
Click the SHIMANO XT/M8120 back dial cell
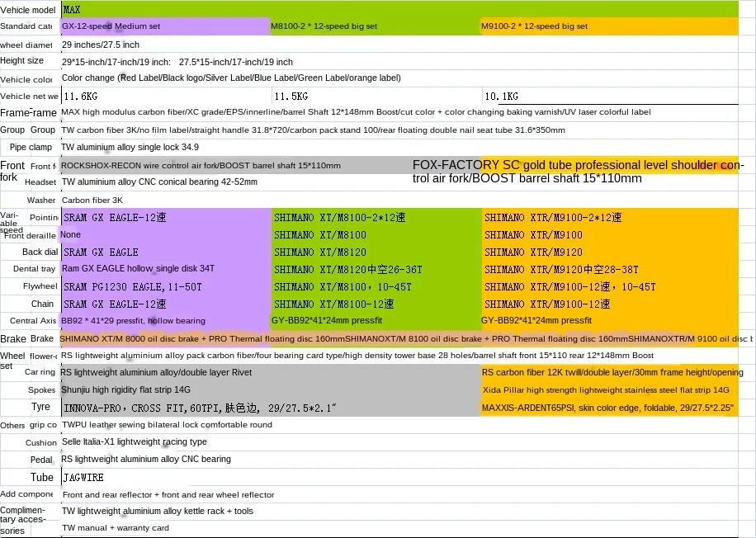tap(376, 252)
